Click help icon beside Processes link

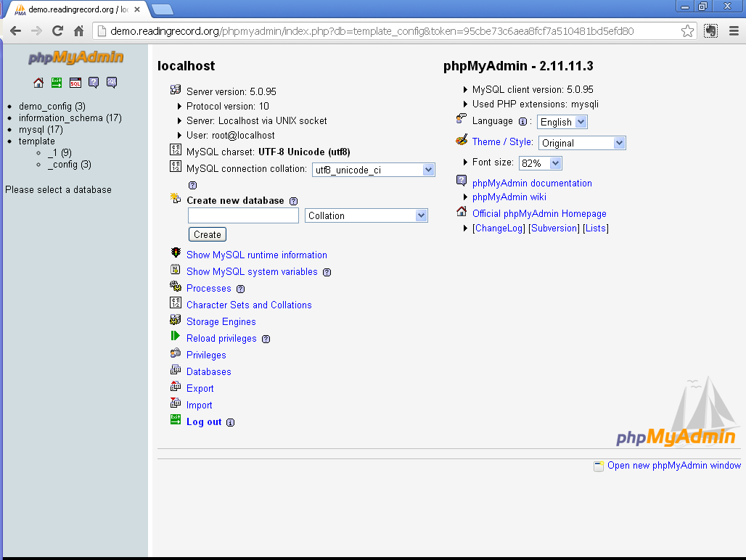point(241,289)
